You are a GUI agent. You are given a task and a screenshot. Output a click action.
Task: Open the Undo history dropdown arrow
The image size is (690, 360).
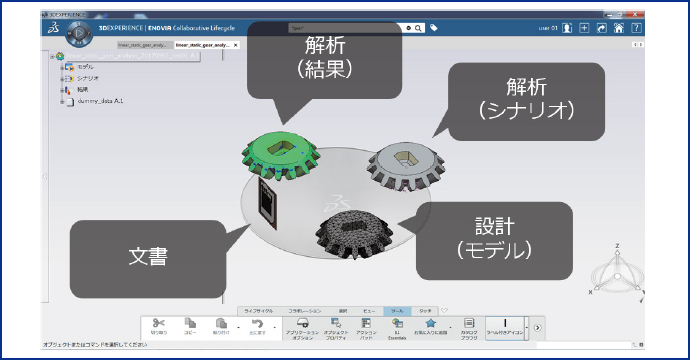pyautogui.click(x=275, y=328)
